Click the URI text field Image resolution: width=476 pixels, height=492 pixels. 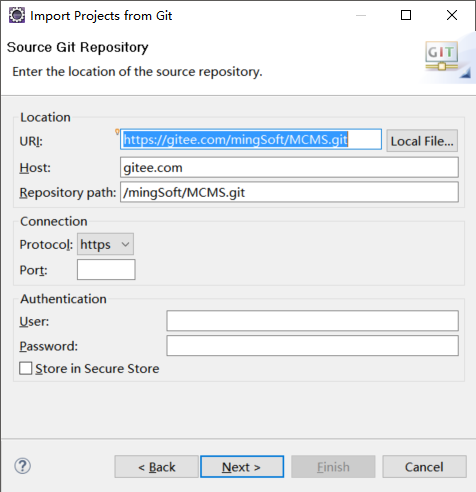click(x=251, y=139)
